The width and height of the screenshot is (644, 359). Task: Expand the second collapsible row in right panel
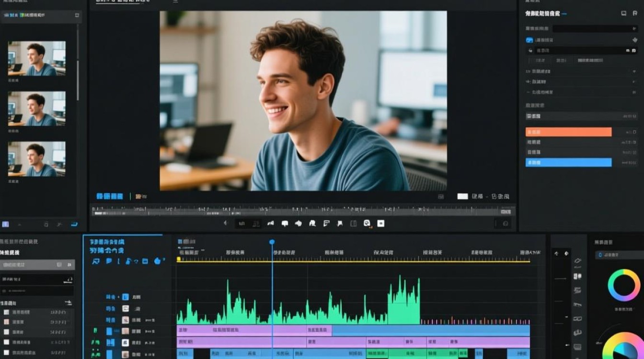click(582, 82)
